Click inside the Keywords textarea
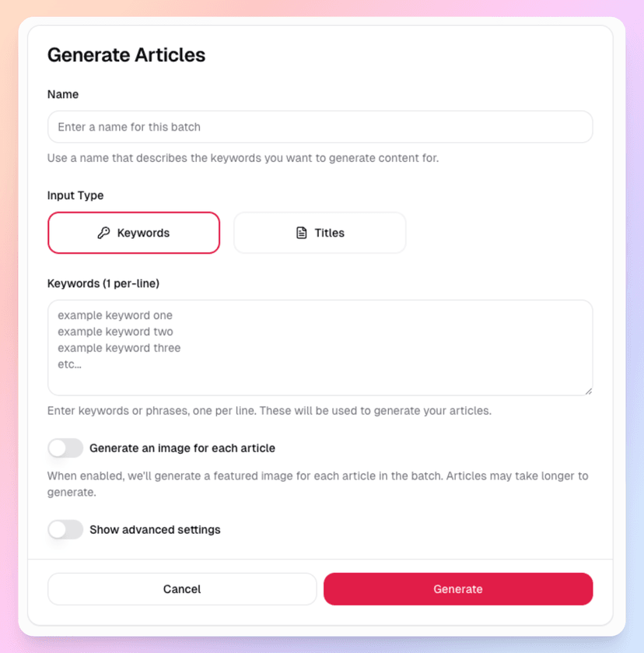The image size is (644, 653). (x=320, y=348)
